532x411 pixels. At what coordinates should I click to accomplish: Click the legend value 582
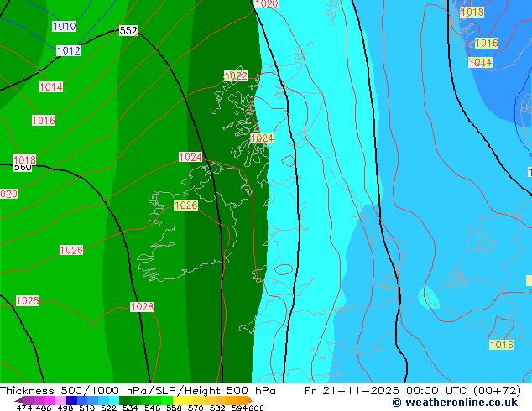click(217, 408)
